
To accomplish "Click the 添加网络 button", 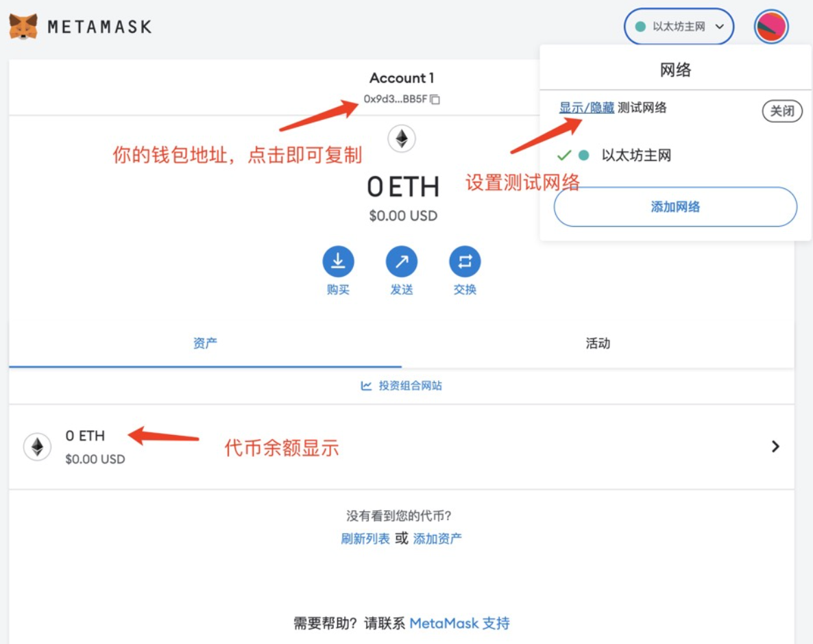I will pos(675,207).
